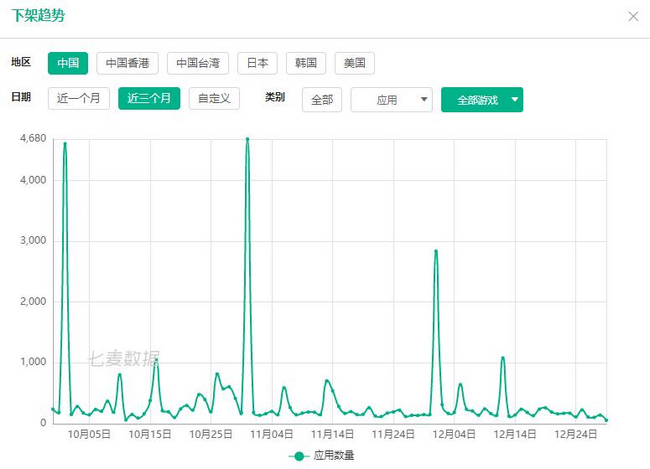Click the 12月14日 axis label

[x=514, y=434]
